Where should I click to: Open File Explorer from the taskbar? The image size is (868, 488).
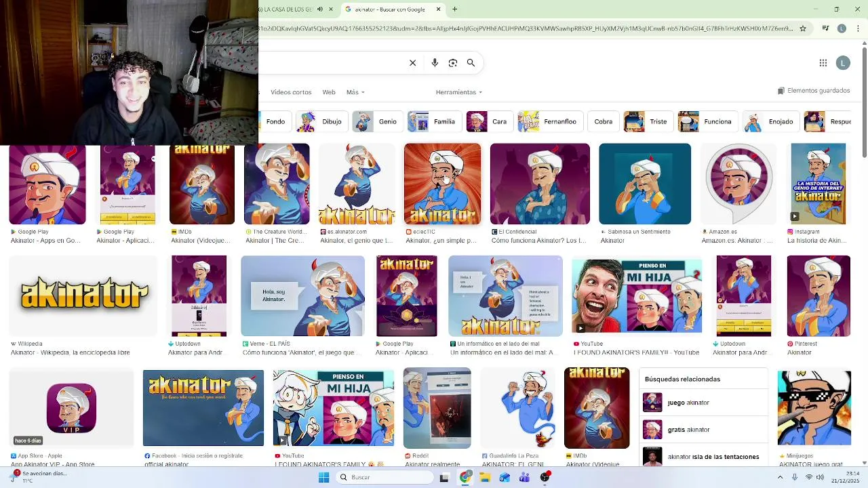(x=485, y=477)
